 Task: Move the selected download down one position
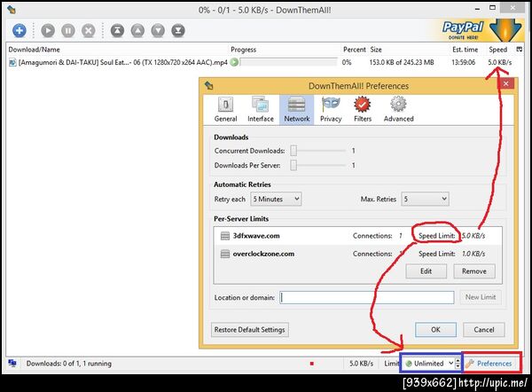(158, 30)
